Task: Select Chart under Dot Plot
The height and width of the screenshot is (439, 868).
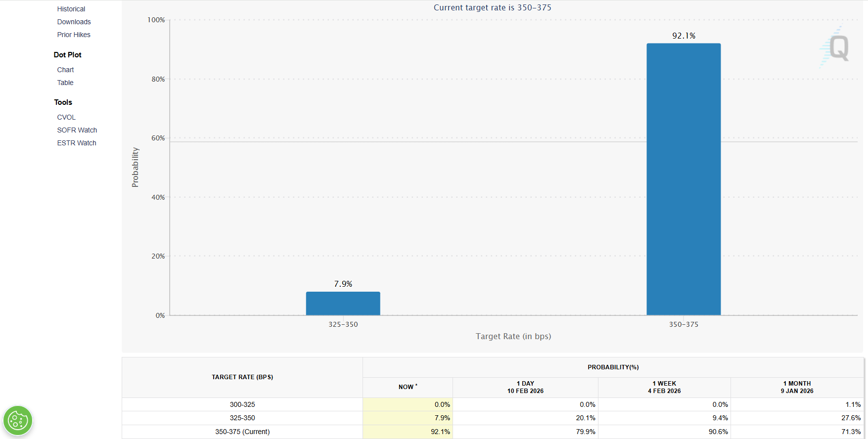Action: point(65,70)
